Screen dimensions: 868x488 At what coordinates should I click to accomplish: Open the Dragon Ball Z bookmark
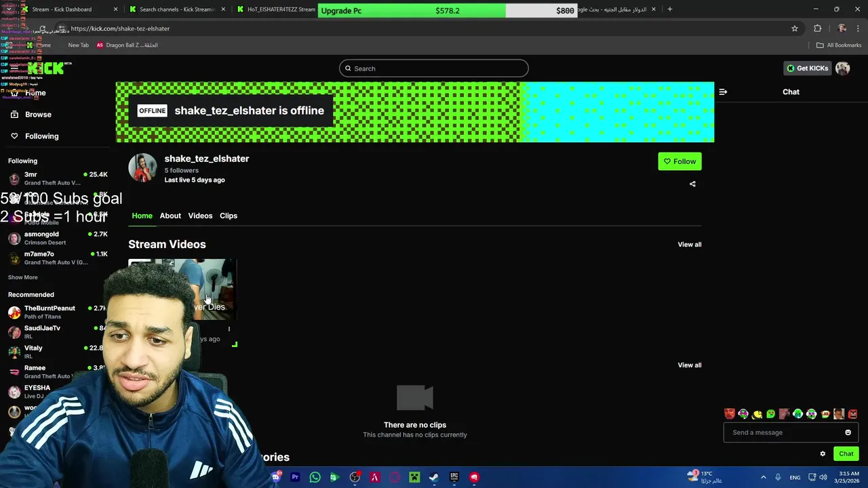(127, 45)
